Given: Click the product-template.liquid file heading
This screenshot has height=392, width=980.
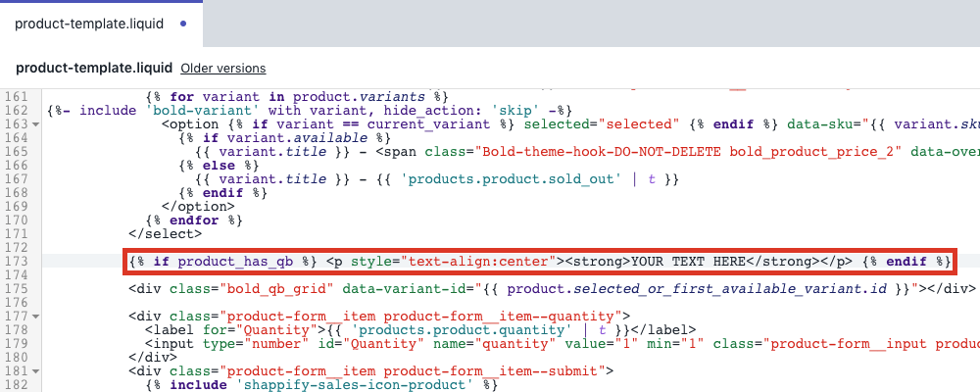Looking at the screenshot, I should pyautogui.click(x=94, y=69).
